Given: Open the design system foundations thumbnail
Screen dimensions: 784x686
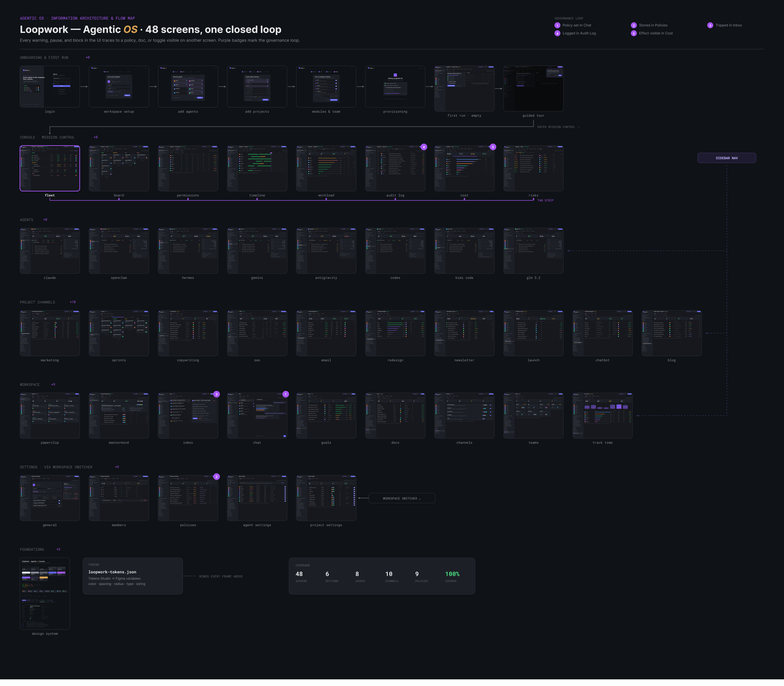Looking at the screenshot, I should (x=45, y=594).
